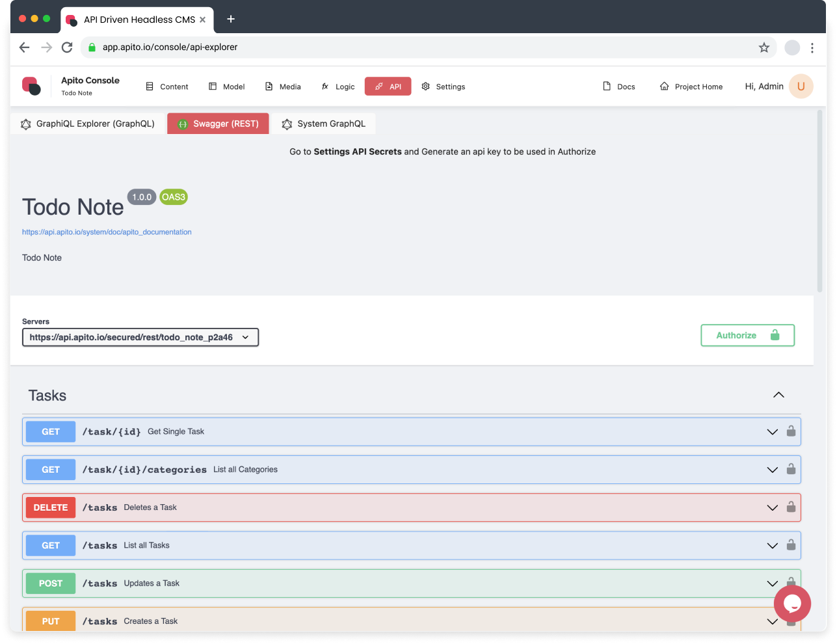
Task: Expand GET /task/{id} operation chevron
Action: (x=773, y=432)
